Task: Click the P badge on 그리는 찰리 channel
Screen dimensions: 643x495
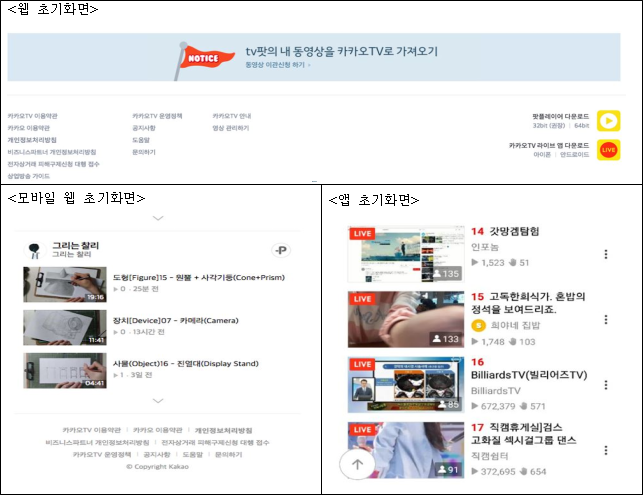Action: click(281, 250)
